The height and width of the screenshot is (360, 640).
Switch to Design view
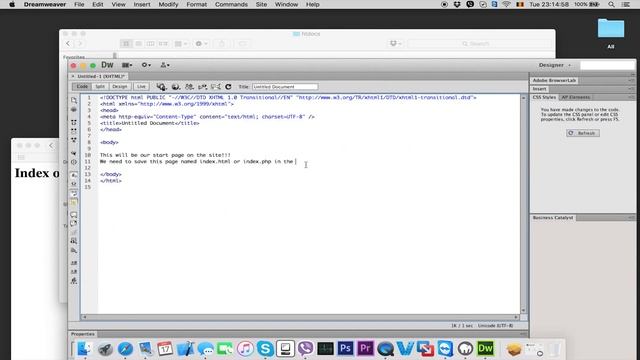[x=120, y=87]
